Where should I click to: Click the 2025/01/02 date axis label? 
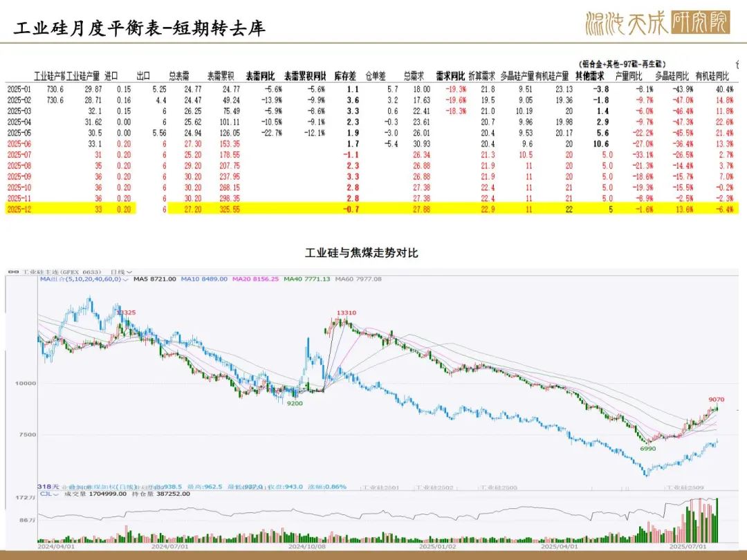437,546
